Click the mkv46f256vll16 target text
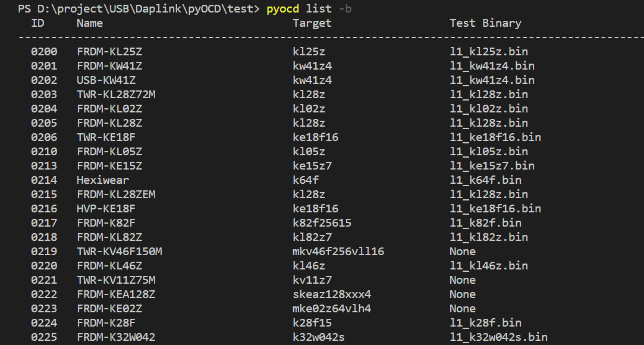Viewport: 644px width, 345px height. 338,252
